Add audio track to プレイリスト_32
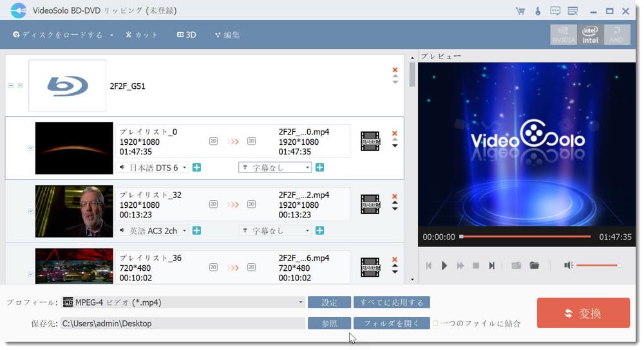This screenshot has width=644, height=350. [196, 230]
